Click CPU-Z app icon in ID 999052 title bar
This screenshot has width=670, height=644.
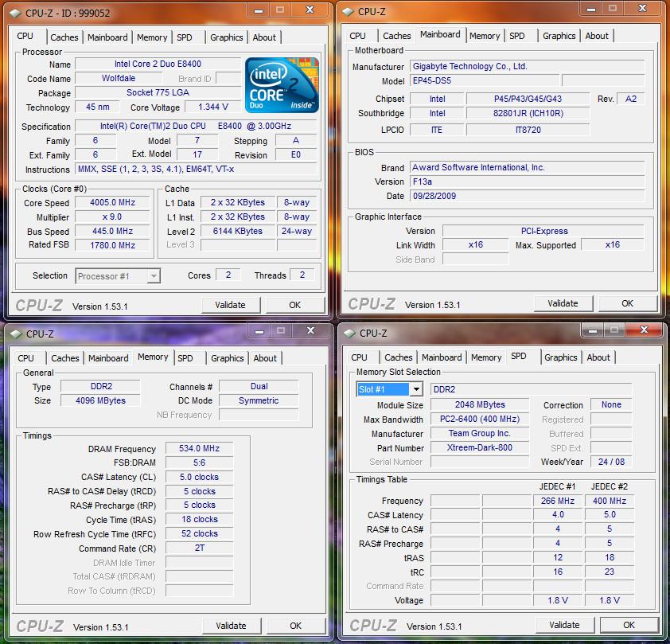(16, 14)
